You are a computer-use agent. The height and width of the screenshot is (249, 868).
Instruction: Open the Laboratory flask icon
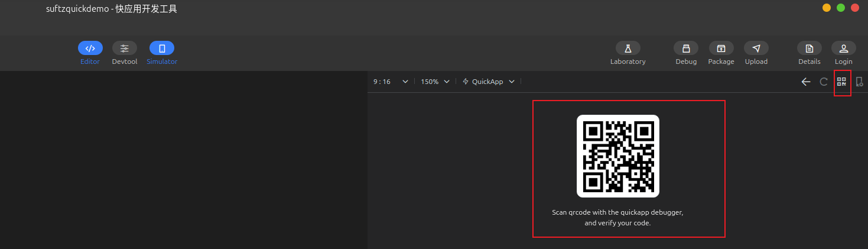(x=628, y=48)
